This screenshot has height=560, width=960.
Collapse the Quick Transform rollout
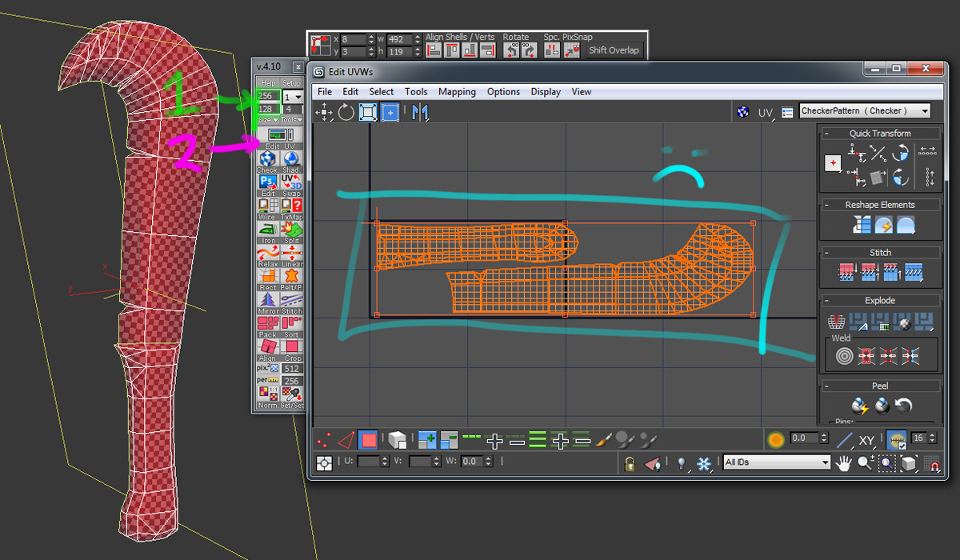(x=828, y=134)
